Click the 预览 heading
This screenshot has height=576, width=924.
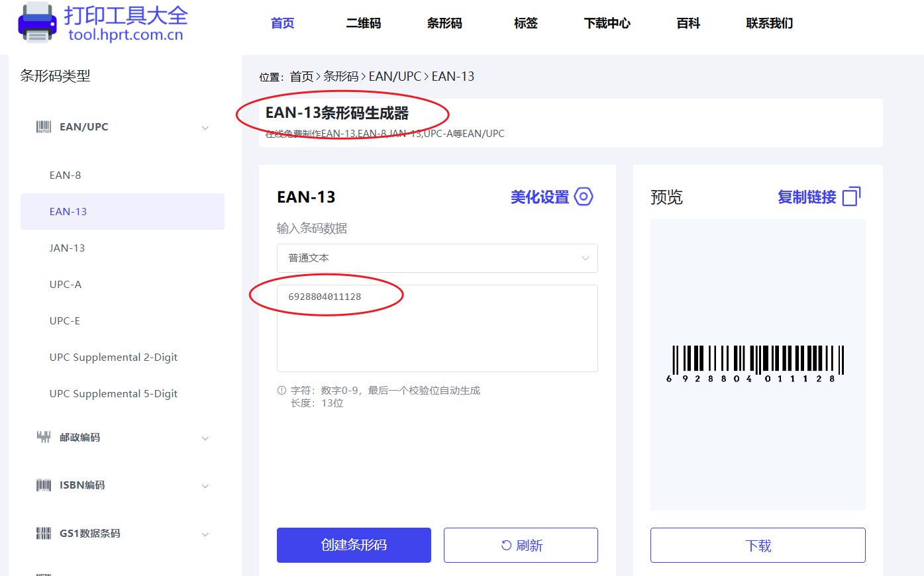coord(666,197)
